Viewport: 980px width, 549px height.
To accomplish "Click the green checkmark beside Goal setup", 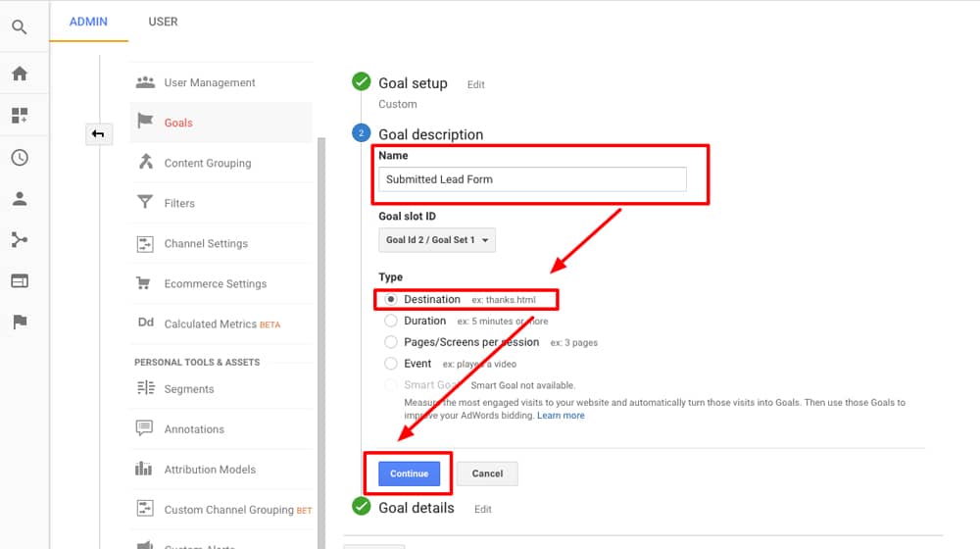I will [362, 82].
